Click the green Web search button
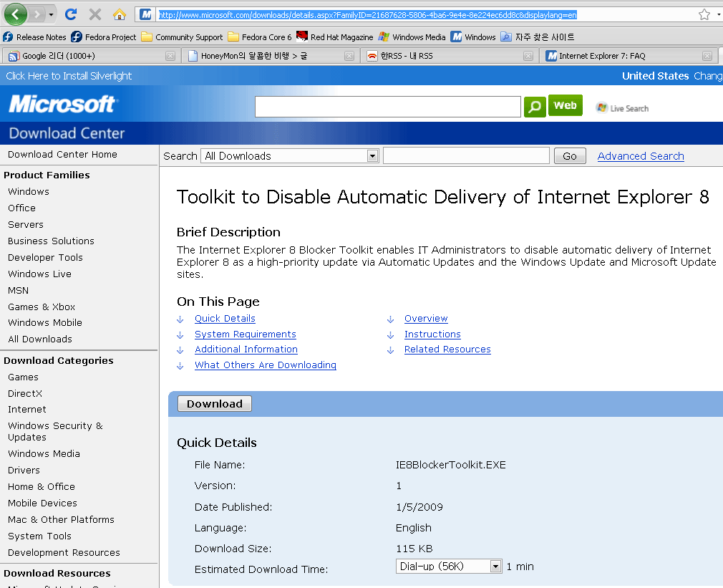The height and width of the screenshot is (588, 723). tap(566, 105)
